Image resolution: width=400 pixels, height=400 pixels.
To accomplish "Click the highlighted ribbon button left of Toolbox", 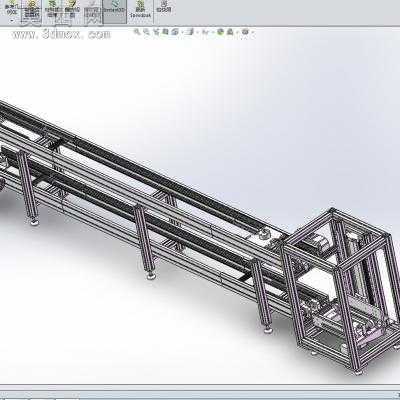I will 114,11.
